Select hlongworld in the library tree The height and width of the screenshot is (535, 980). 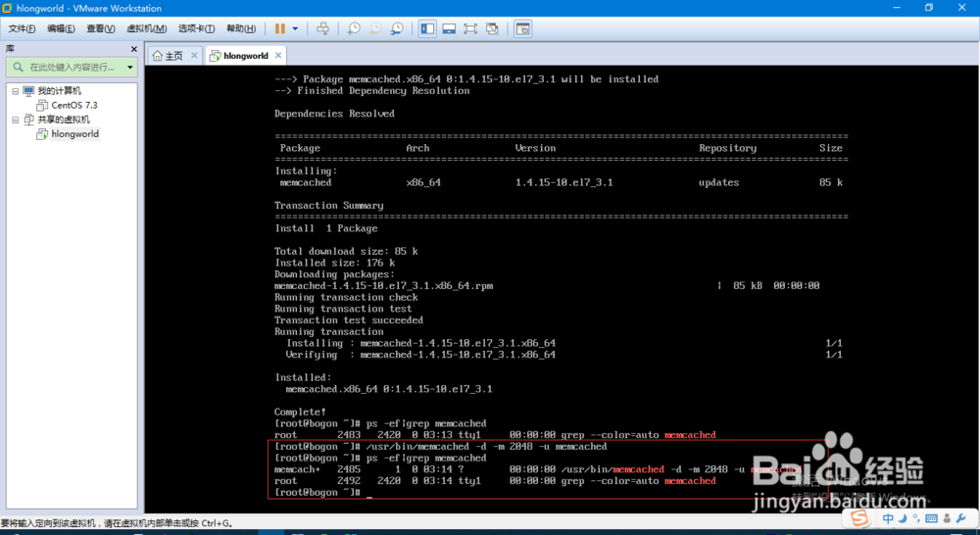pos(75,134)
